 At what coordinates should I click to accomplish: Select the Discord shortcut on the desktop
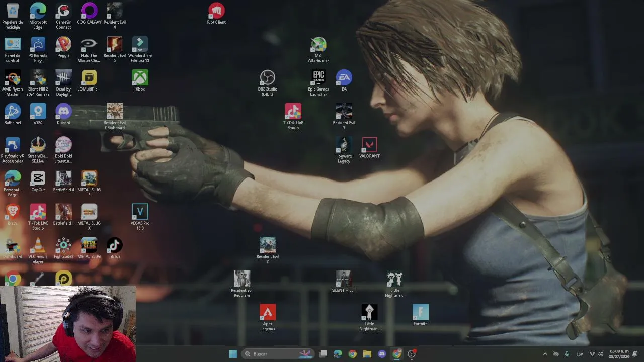click(63, 115)
